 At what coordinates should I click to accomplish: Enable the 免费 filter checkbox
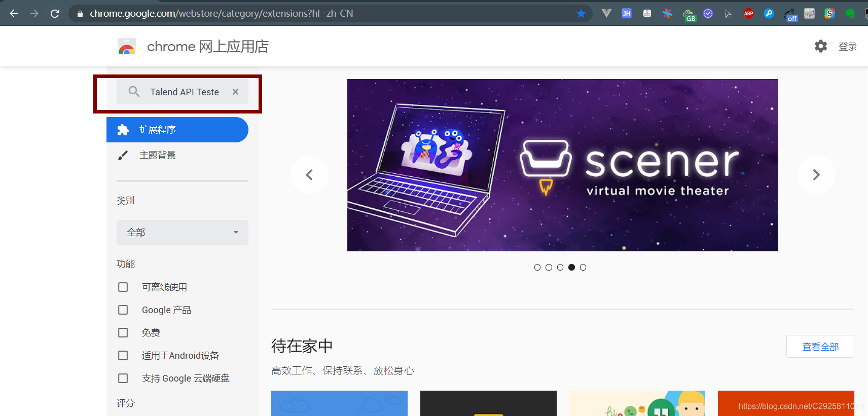(x=123, y=332)
